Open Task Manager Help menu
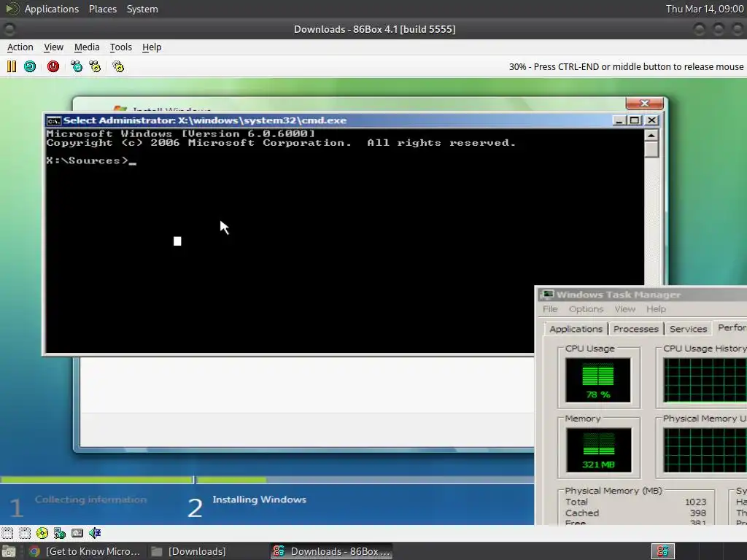 [656, 309]
